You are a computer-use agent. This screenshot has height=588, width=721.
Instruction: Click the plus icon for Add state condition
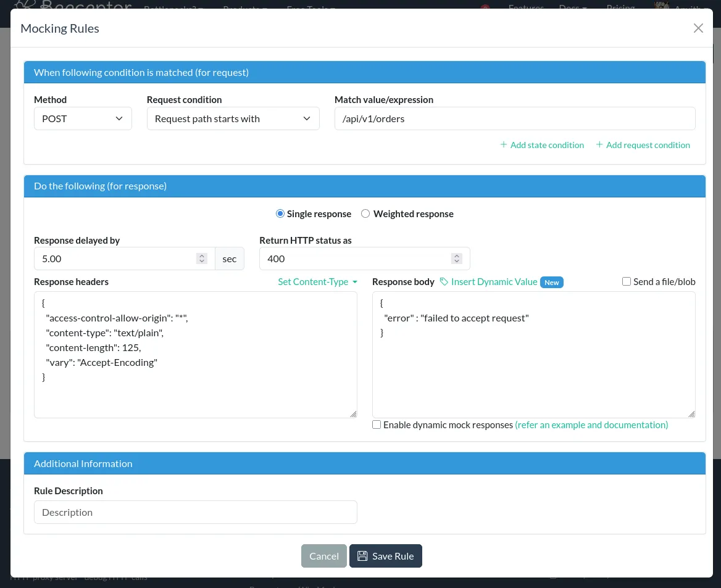tap(504, 144)
